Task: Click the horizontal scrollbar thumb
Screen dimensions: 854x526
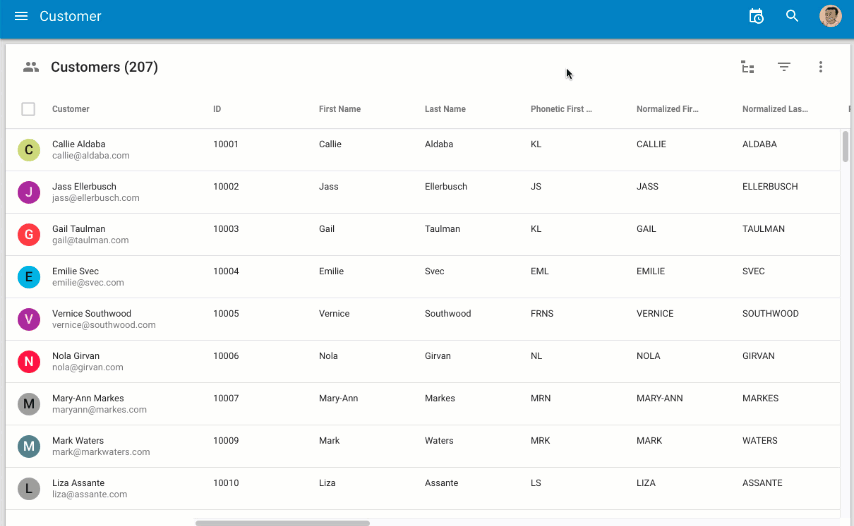Action: pos(282,523)
